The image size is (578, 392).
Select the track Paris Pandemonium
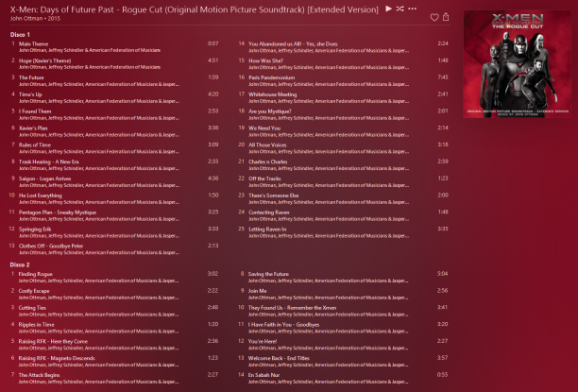tap(272, 77)
